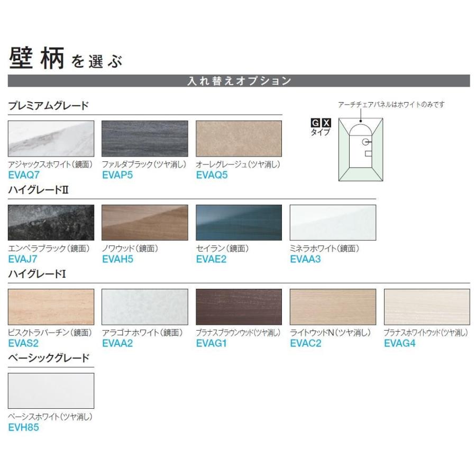Select the アジャックスホワイト marble swatch
This screenshot has height=476, width=476.
coord(51,139)
